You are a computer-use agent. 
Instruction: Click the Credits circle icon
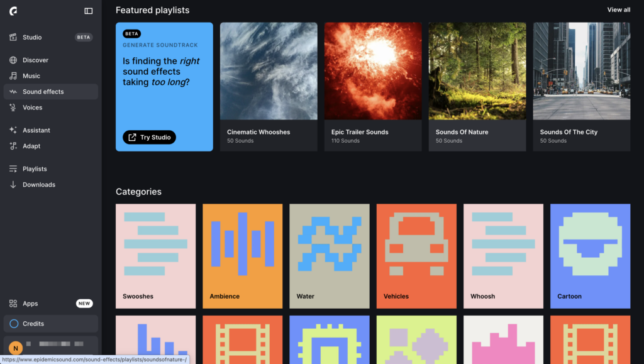click(14, 323)
